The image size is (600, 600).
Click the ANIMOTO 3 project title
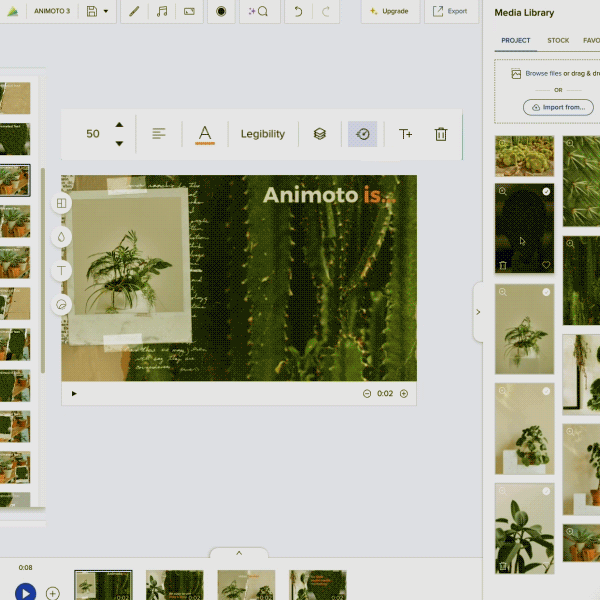pyautogui.click(x=52, y=11)
